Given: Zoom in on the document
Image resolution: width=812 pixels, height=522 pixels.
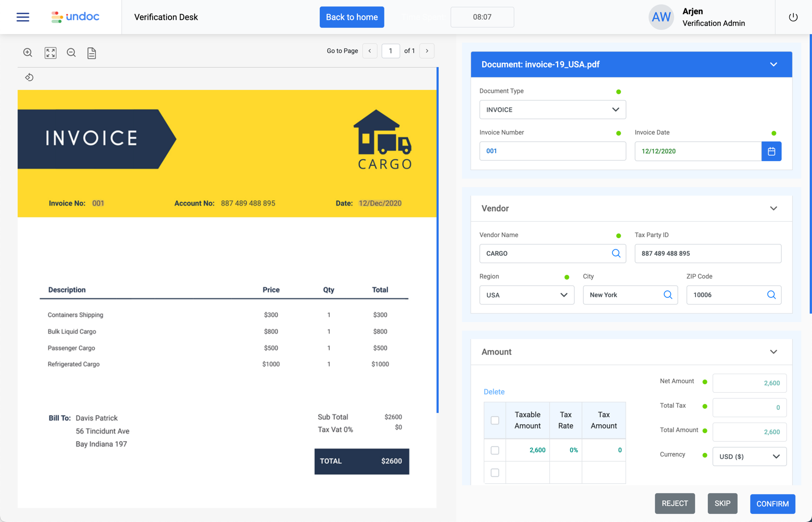Looking at the screenshot, I should 28,53.
